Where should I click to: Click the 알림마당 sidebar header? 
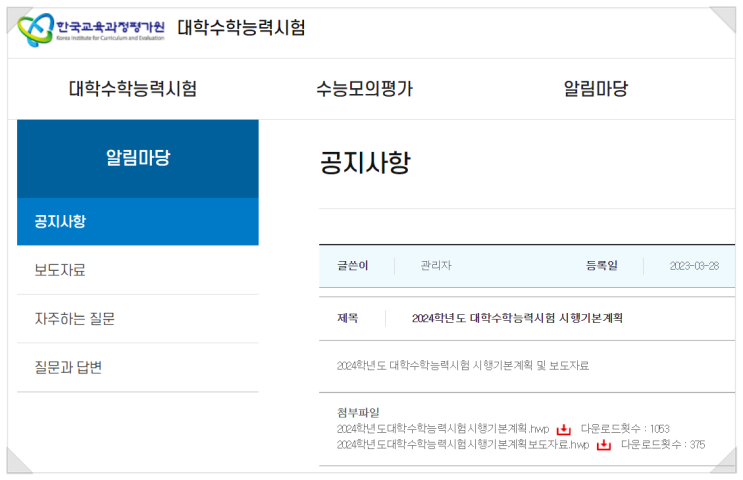(x=138, y=158)
